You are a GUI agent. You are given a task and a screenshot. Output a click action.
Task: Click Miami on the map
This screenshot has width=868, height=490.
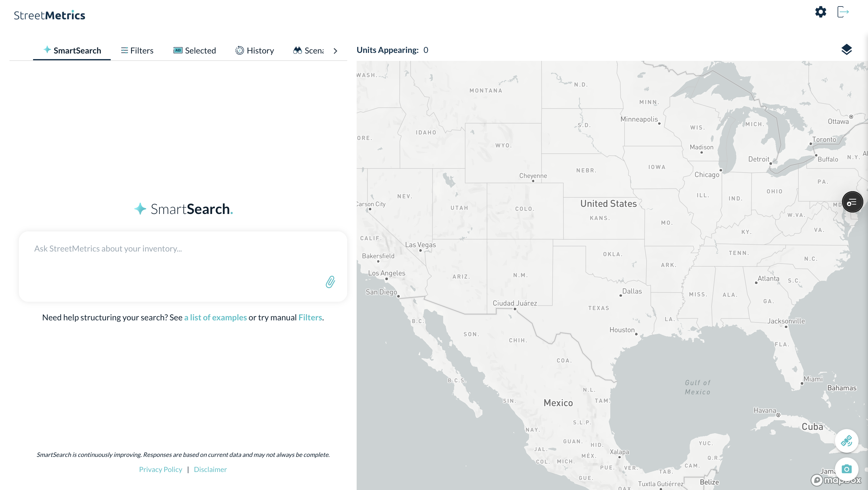click(813, 379)
